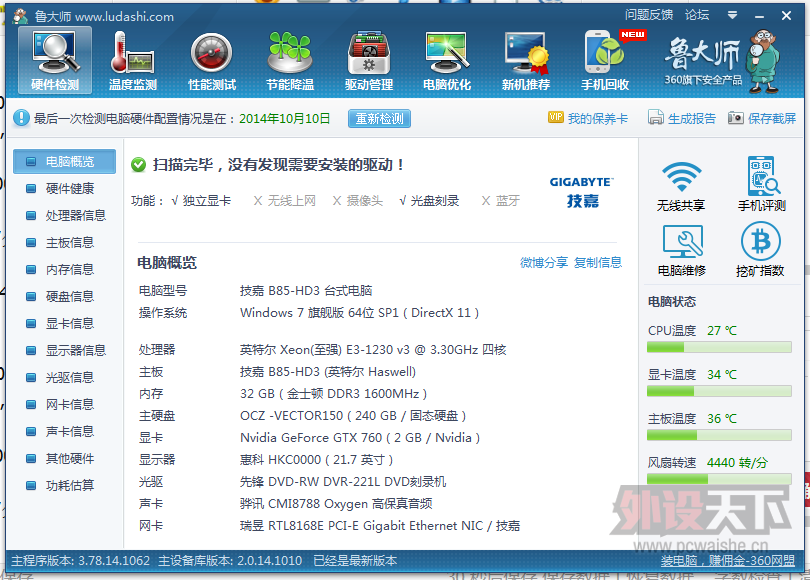Click the 蓝牙 feature indicator
810x580 pixels.
(501, 201)
